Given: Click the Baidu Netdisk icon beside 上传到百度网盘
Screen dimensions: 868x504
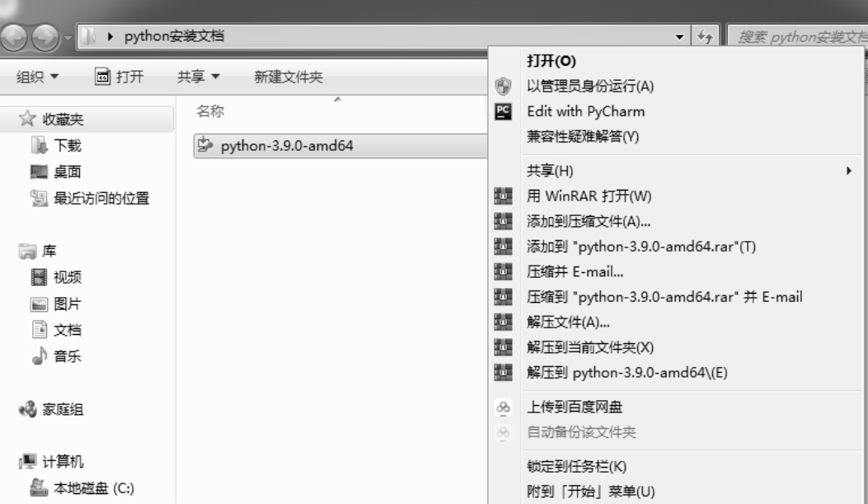Looking at the screenshot, I should (x=503, y=407).
